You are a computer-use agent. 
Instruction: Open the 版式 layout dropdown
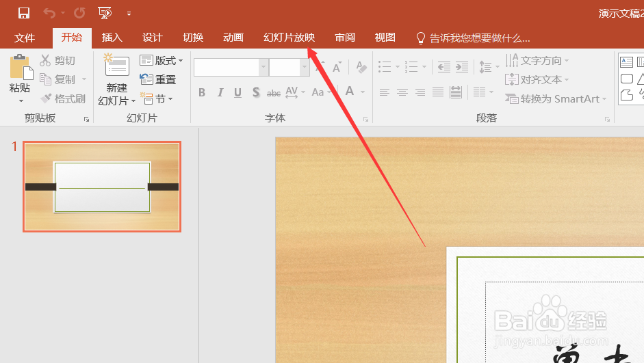tap(161, 61)
